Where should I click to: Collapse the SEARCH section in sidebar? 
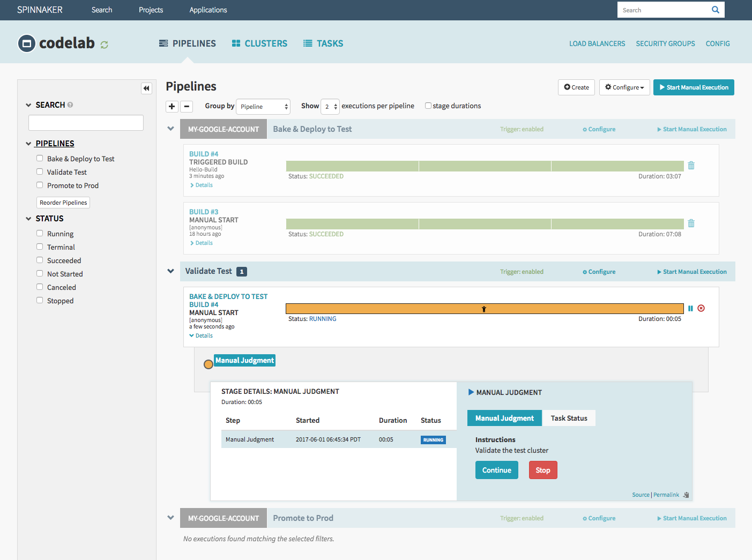(28, 105)
